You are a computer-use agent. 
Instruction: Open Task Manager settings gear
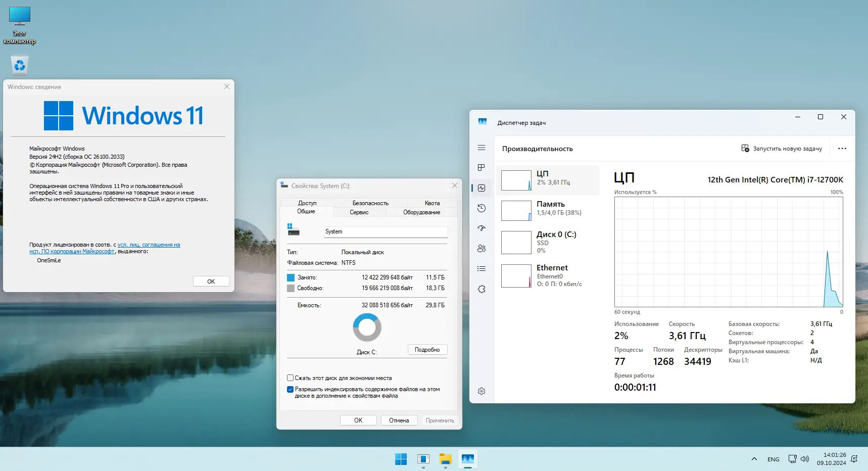click(x=481, y=391)
